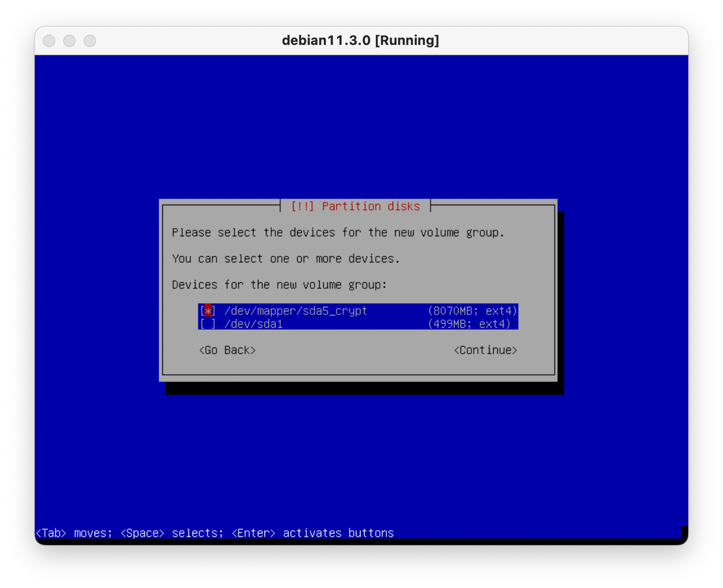
Task: Close the debian11.3.0 VM window
Action: coord(49,41)
